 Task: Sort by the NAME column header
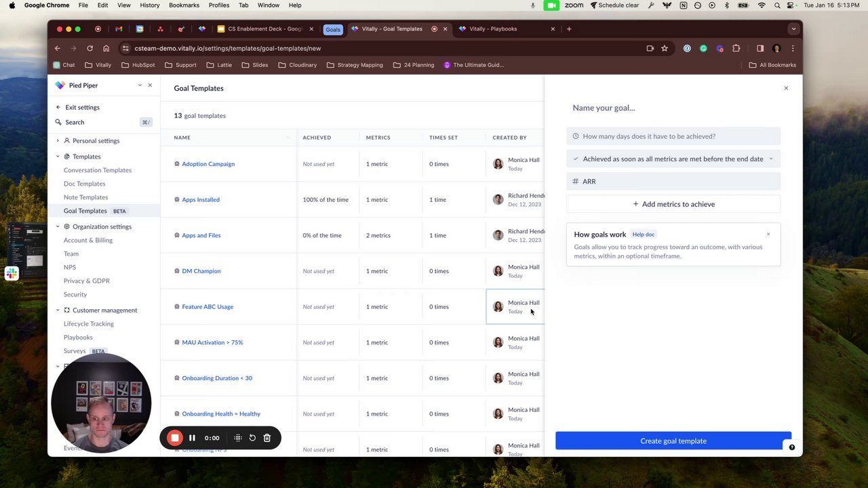pos(182,138)
